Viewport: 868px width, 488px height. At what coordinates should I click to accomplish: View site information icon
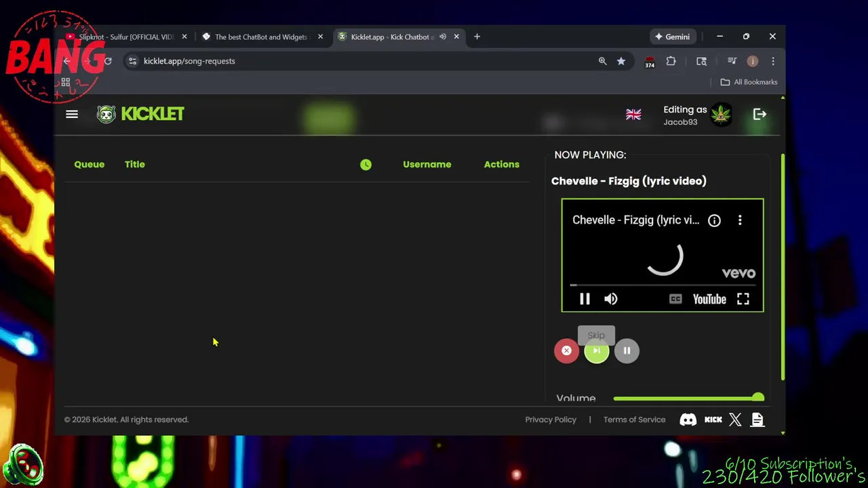(132, 61)
